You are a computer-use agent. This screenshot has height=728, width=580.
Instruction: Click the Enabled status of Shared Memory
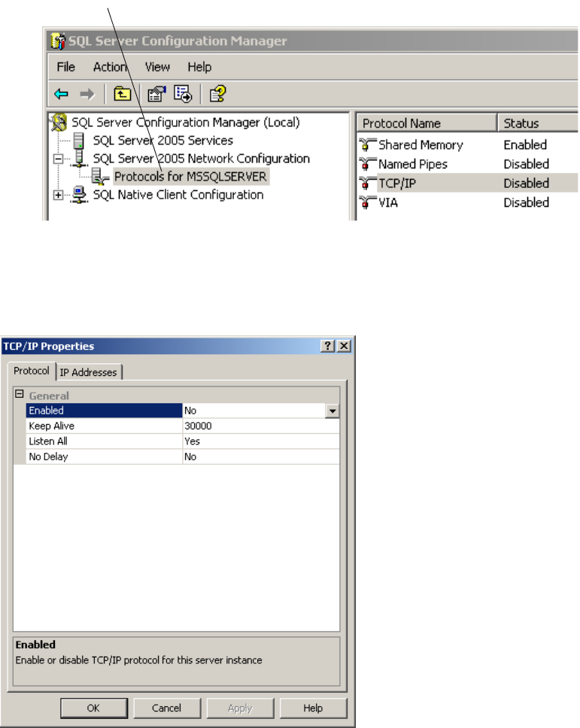pyautogui.click(x=525, y=145)
